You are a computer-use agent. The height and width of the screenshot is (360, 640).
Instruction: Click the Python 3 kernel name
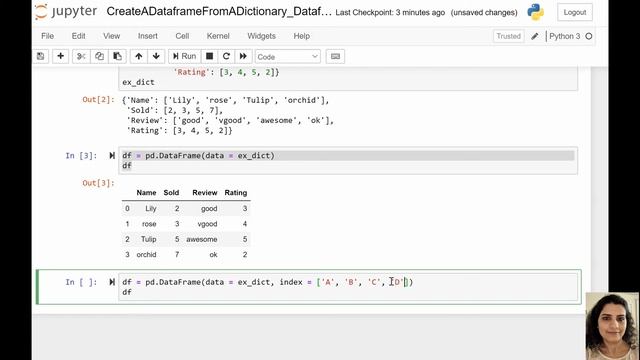[x=564, y=36]
